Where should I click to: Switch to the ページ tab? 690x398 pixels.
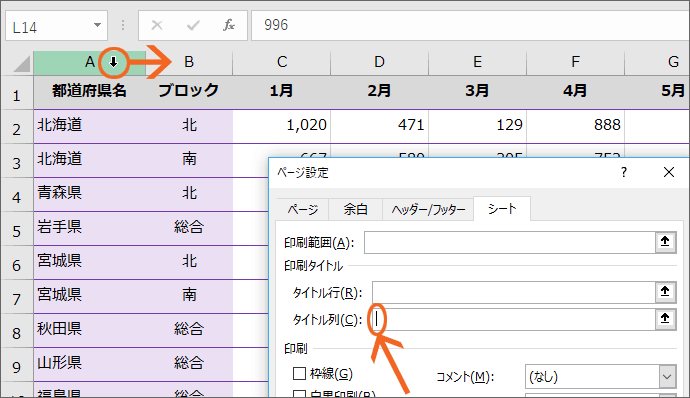[x=303, y=210]
